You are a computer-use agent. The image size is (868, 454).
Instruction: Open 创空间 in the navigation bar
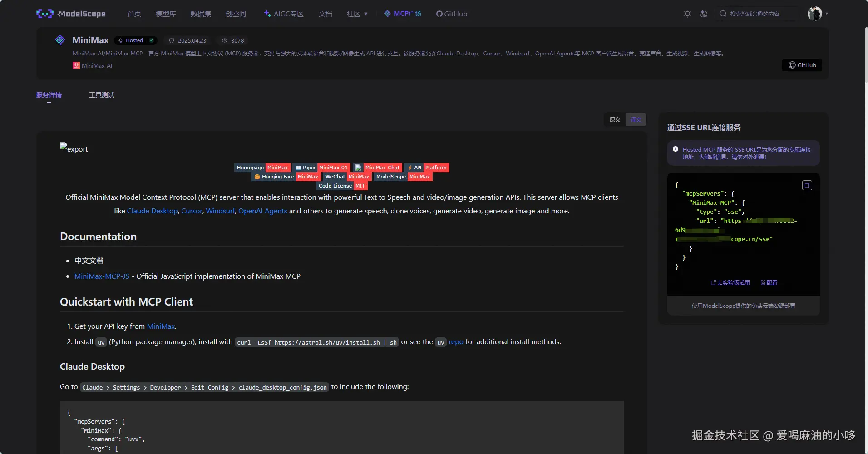pos(236,14)
